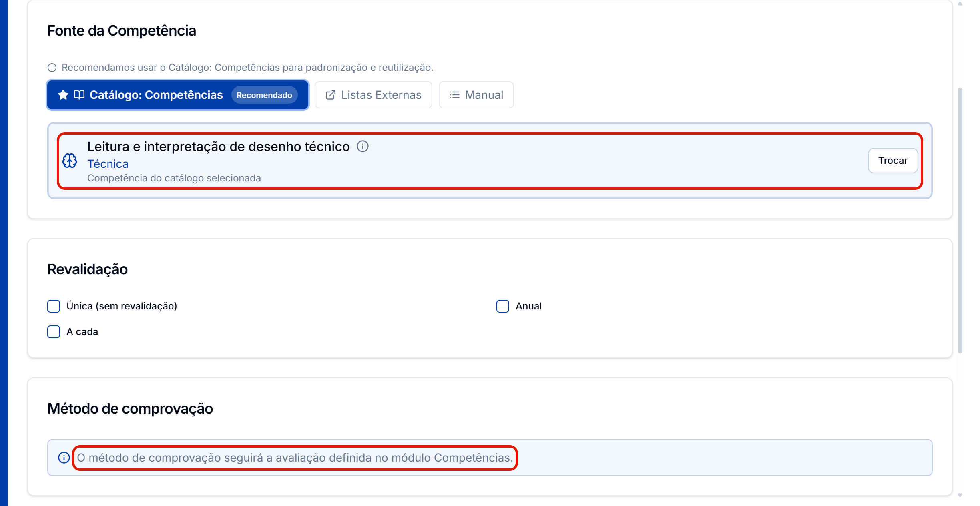
Task: Select the Manual source tab
Action: pyautogui.click(x=476, y=95)
